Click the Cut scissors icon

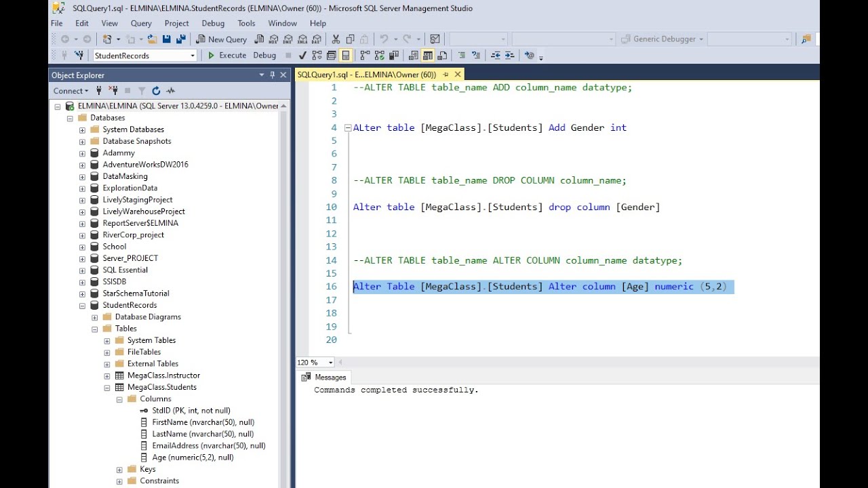336,39
